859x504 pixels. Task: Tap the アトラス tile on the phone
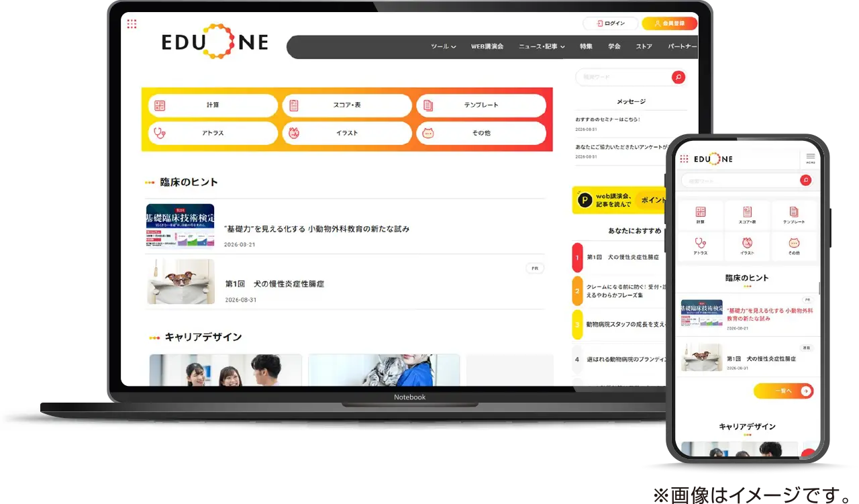coord(701,246)
